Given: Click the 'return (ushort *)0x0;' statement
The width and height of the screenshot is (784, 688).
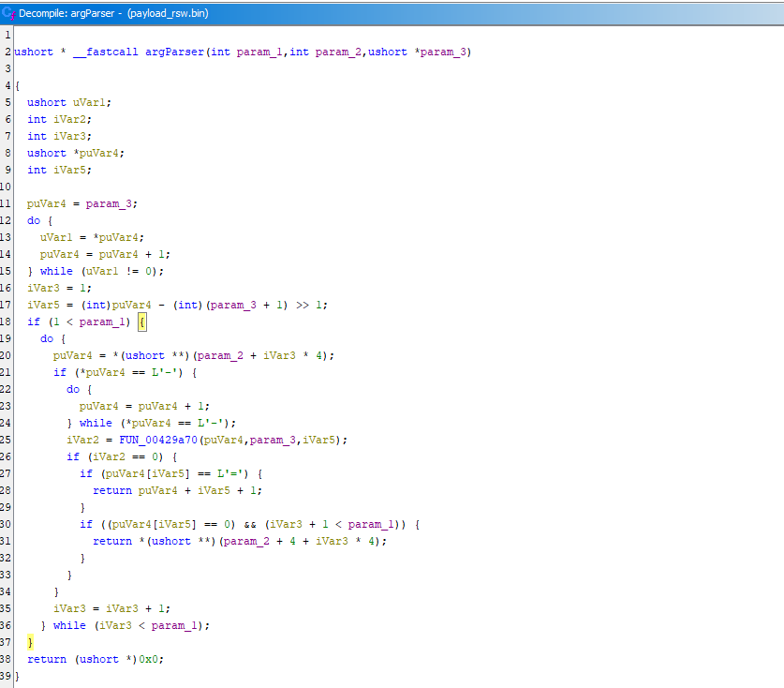Looking at the screenshot, I should coord(96,660).
